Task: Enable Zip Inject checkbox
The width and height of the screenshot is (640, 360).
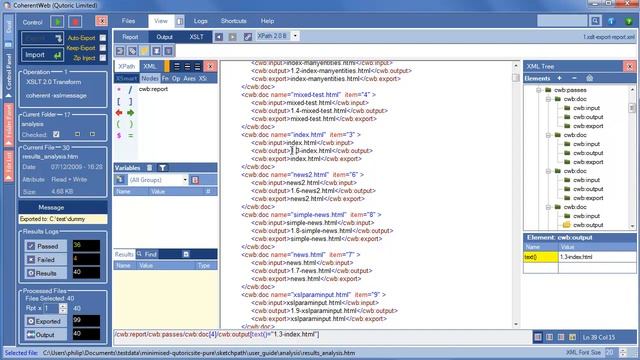Action: 103,58
